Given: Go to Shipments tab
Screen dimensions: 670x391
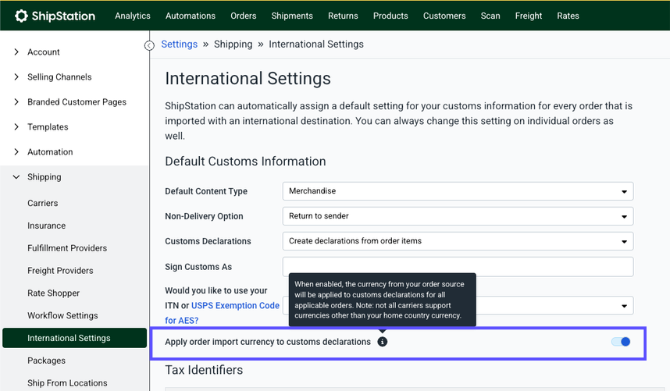Looking at the screenshot, I should coord(292,16).
